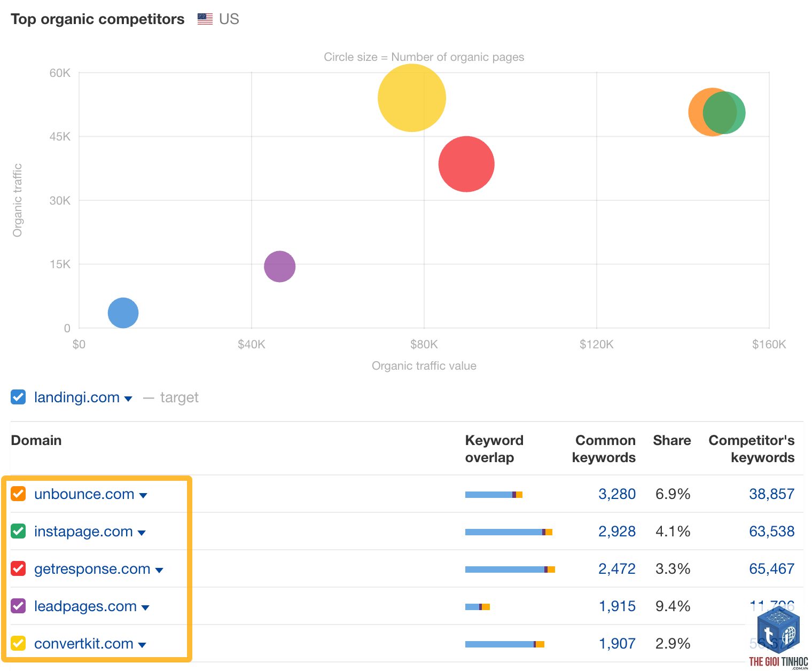Click the 6.9% share value
This screenshot has width=812, height=671.
click(x=673, y=494)
